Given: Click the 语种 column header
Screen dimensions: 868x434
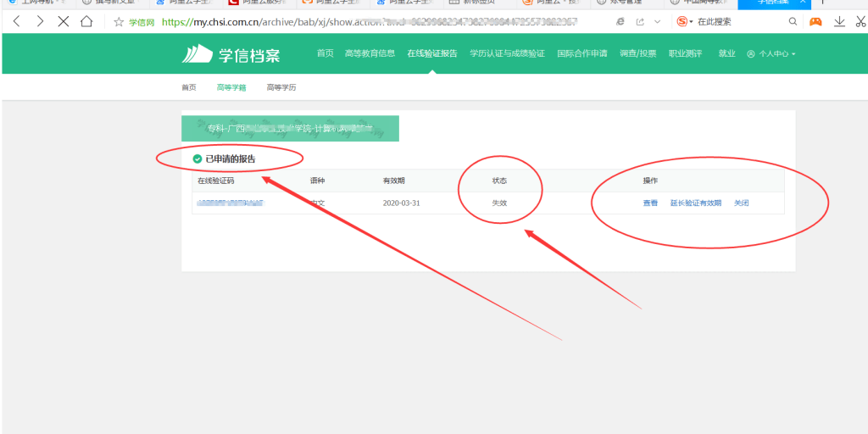Looking at the screenshot, I should tap(318, 181).
